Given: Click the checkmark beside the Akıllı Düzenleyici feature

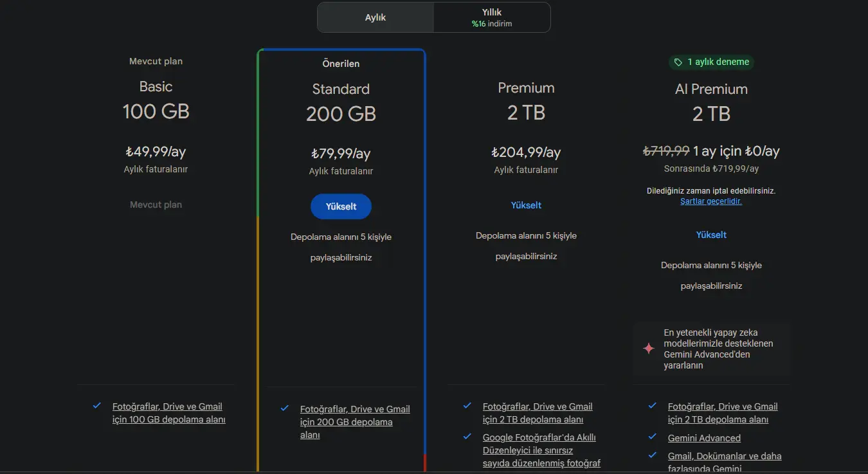Looking at the screenshot, I should pyautogui.click(x=467, y=437).
